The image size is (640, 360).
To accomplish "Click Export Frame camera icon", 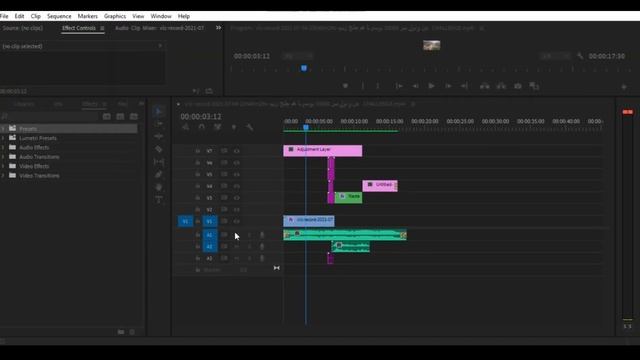I will click(x=518, y=86).
